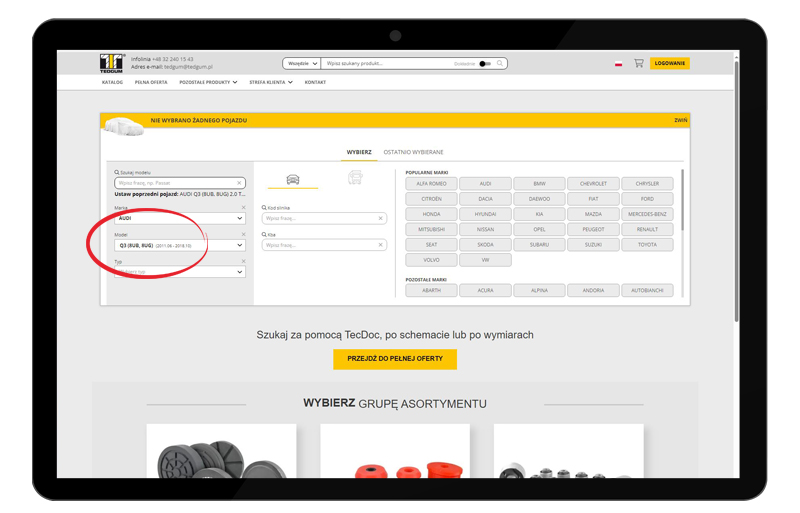Open the Marka dropdown showing AUDI

pos(180,218)
